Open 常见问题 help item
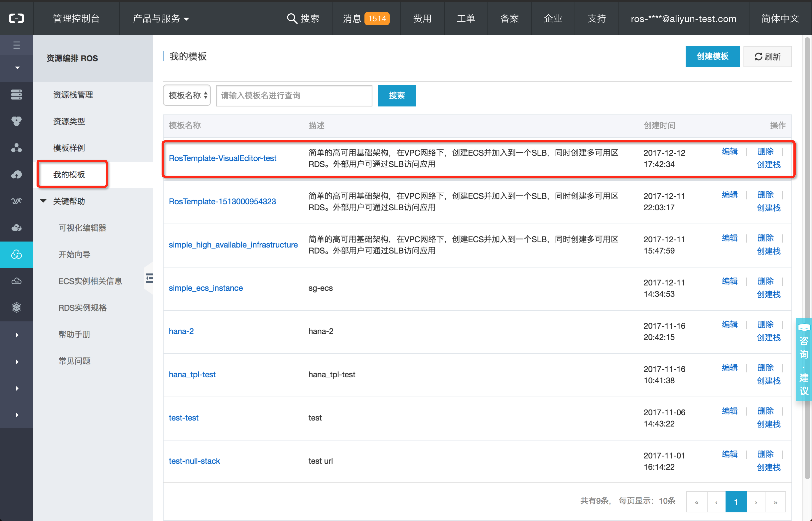This screenshot has width=812, height=521. tap(74, 361)
